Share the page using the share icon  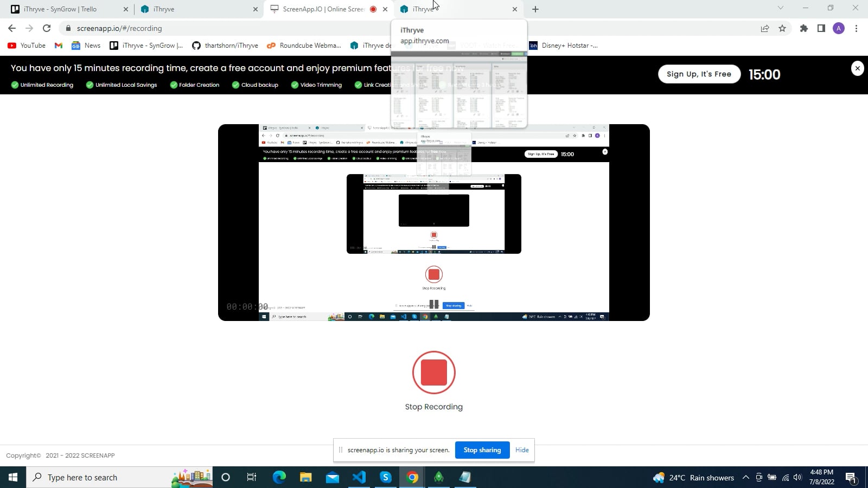[764, 28]
